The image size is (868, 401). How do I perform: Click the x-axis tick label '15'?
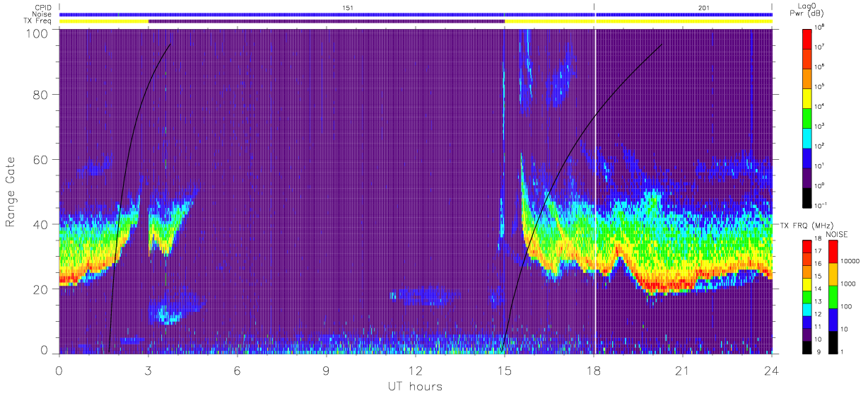coord(505,370)
